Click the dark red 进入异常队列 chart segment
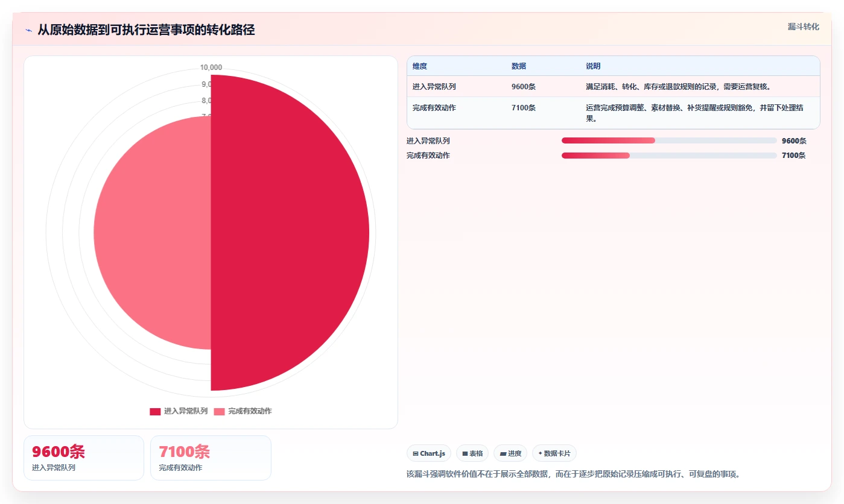844x504 pixels. [290, 233]
